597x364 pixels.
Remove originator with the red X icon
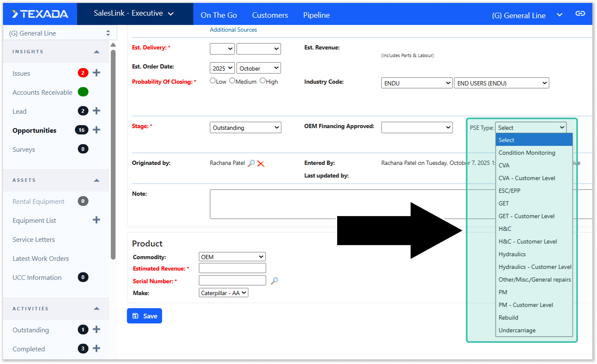[x=261, y=164]
